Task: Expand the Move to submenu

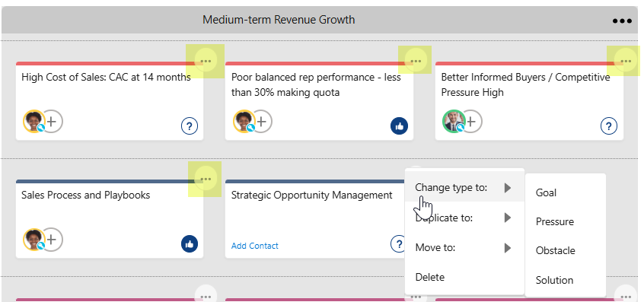Action: click(464, 247)
